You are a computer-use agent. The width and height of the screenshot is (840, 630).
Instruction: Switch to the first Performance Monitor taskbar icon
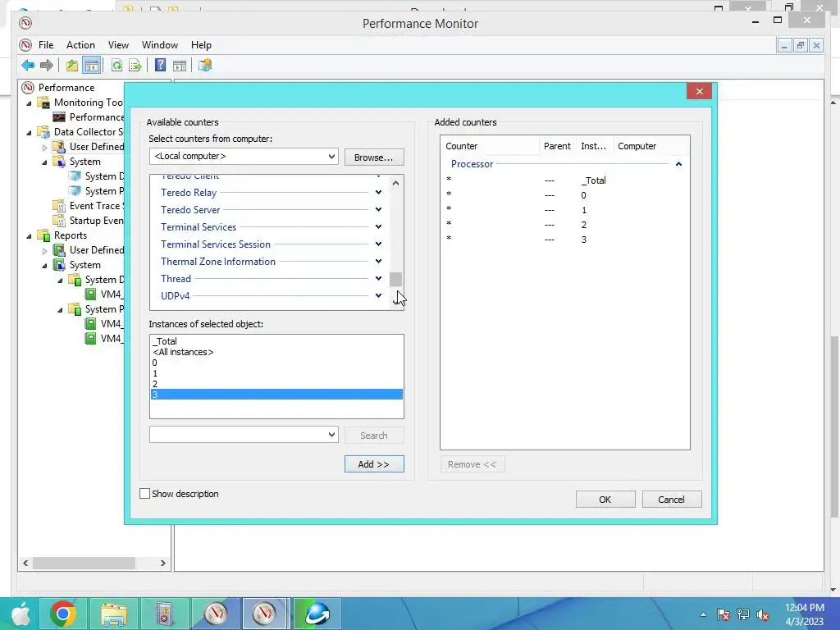216,614
